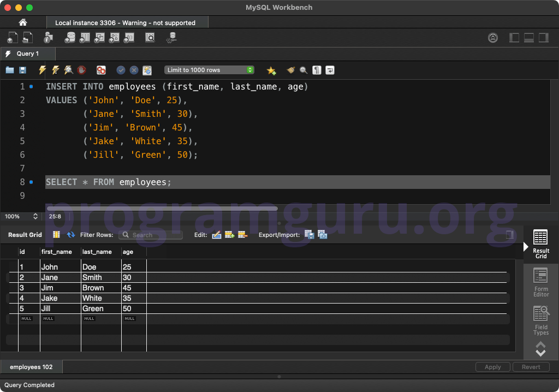This screenshot has width=559, height=392.
Task: Toggle word wrapping in the editor
Action: point(330,70)
